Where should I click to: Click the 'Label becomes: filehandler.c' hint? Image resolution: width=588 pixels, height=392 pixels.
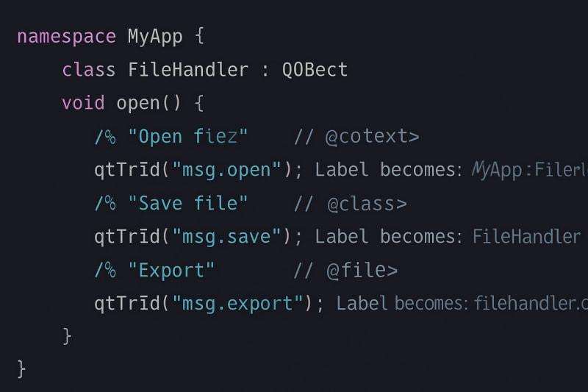pyautogui.click(x=462, y=303)
